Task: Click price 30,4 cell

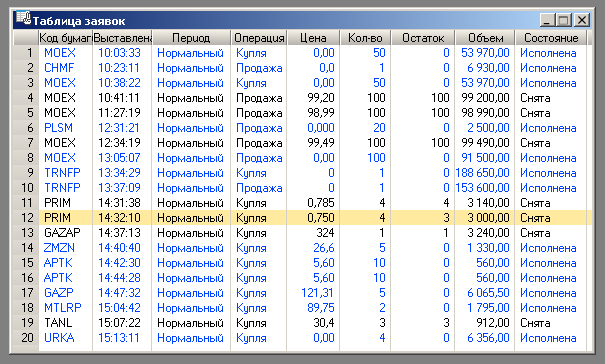Action: pyautogui.click(x=324, y=323)
